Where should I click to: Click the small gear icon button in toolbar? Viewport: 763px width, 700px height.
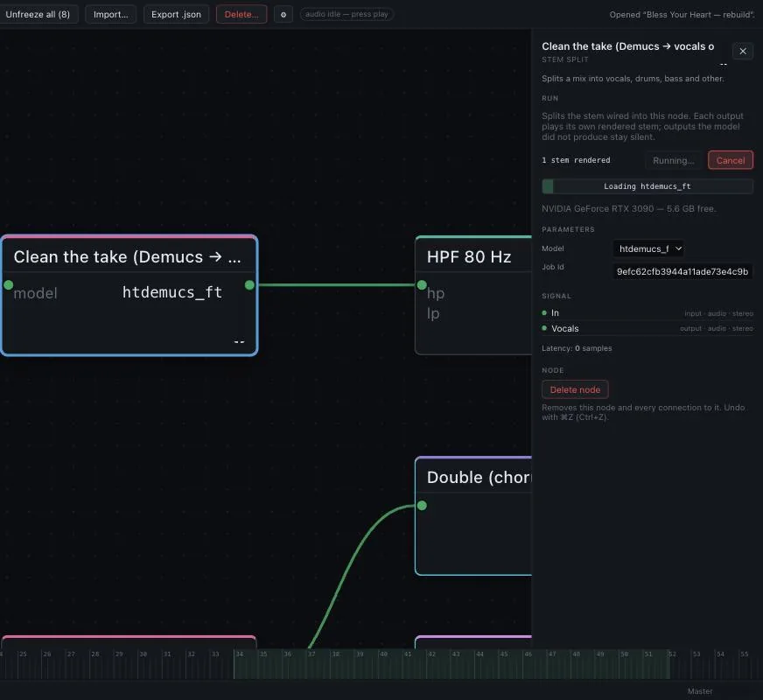tap(283, 15)
